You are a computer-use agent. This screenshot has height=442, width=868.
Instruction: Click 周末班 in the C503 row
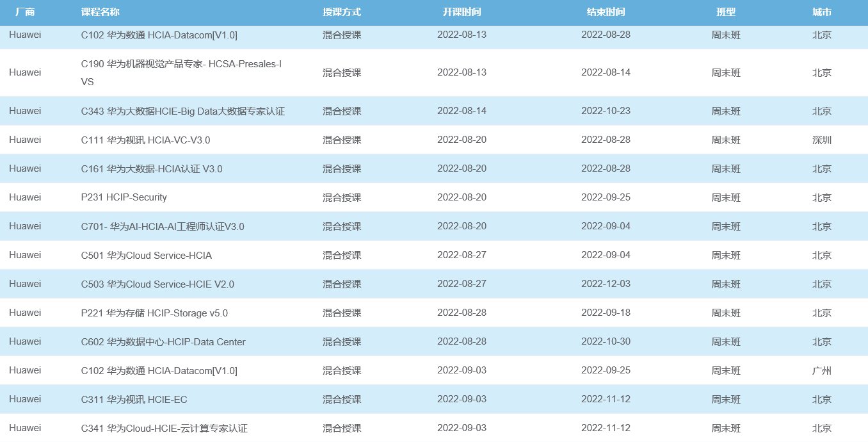(x=726, y=284)
